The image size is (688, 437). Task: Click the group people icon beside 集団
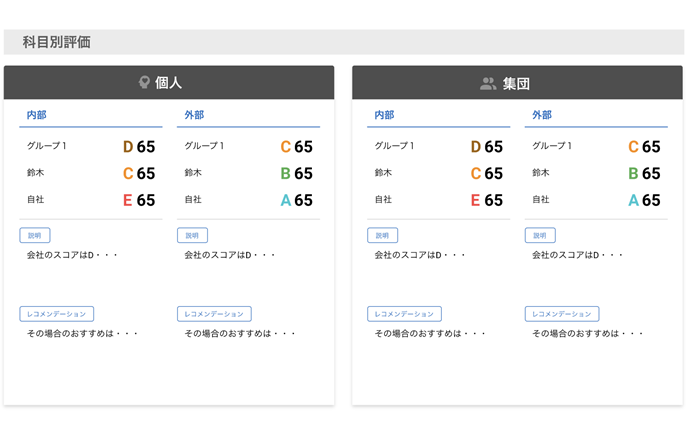pyautogui.click(x=488, y=84)
